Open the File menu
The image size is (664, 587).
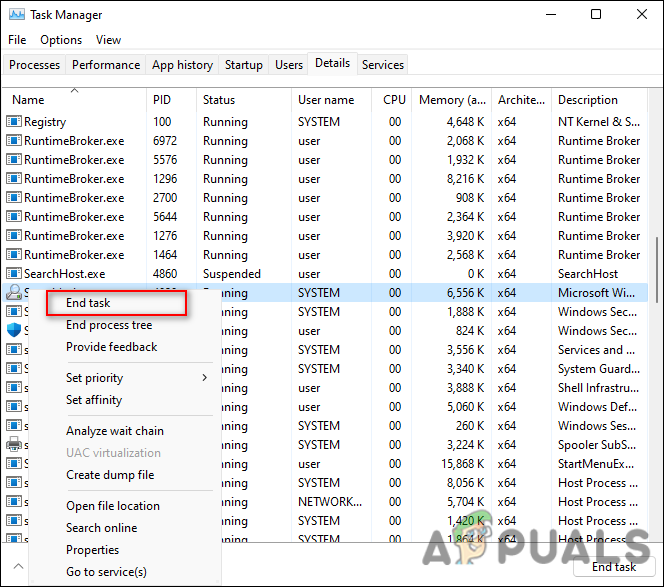point(17,40)
